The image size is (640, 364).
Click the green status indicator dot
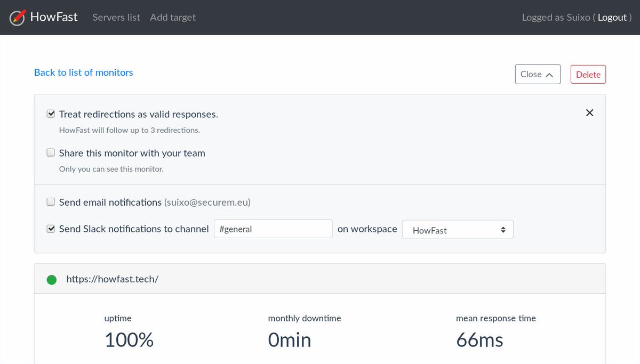[x=51, y=279]
